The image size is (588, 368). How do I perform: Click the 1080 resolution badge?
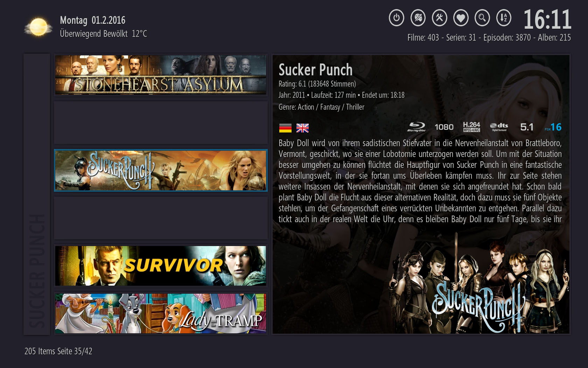click(x=444, y=127)
